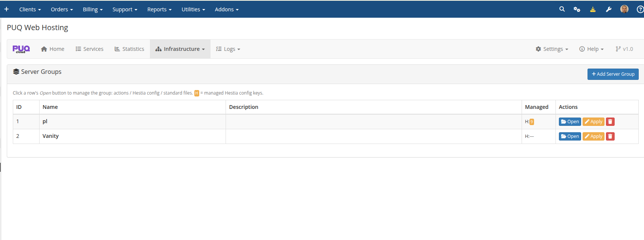Delete the pl server group

610,122
